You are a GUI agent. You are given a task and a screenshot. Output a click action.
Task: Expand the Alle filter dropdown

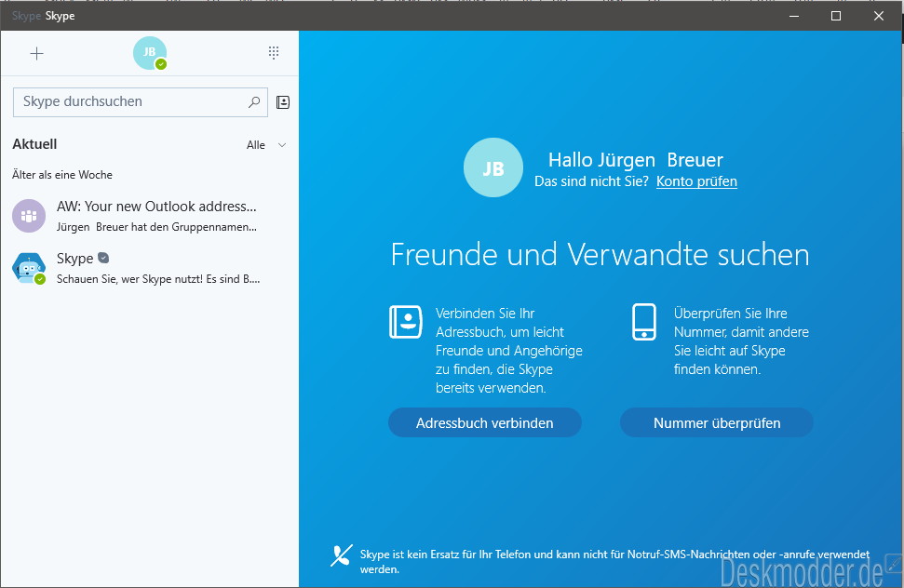(266, 145)
